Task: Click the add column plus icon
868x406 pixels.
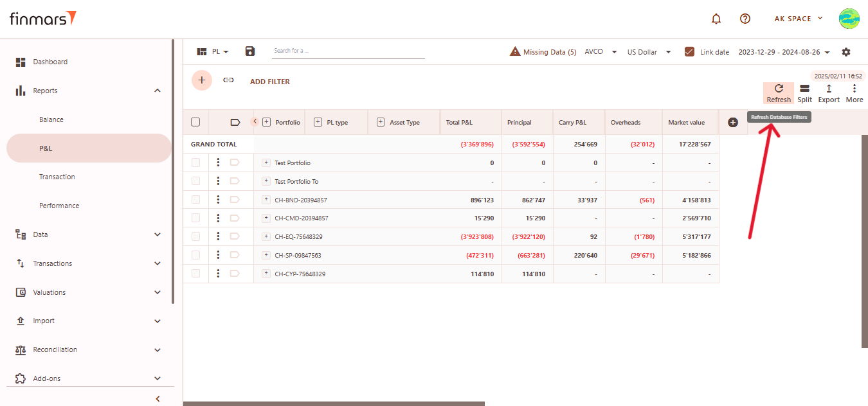Action: [x=732, y=123]
